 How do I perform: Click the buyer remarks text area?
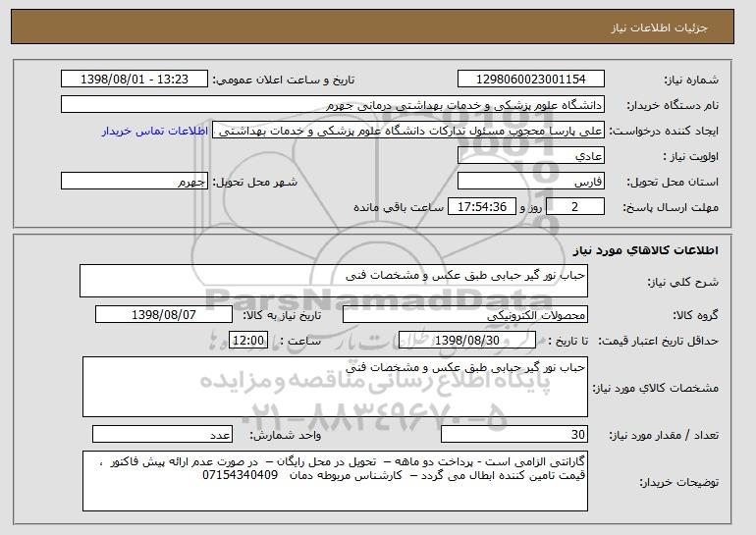pos(335,481)
